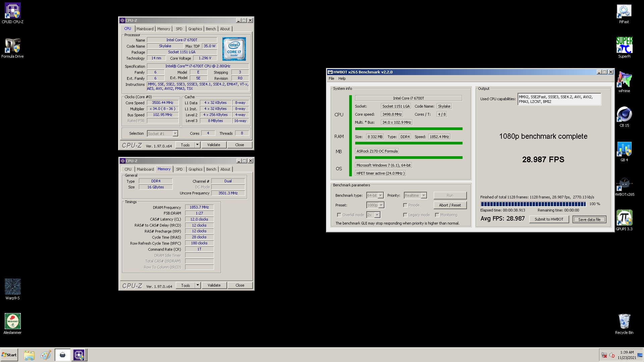The image size is (644, 362).
Task: Expand the Tools arrow in lower CPU-Z Memory window
Action: [x=198, y=285]
